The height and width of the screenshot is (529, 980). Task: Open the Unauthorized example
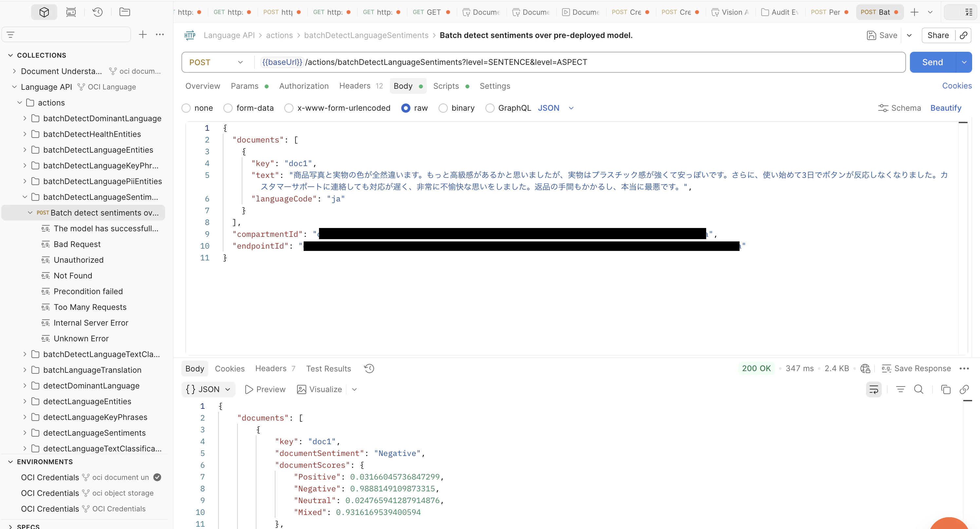point(79,260)
